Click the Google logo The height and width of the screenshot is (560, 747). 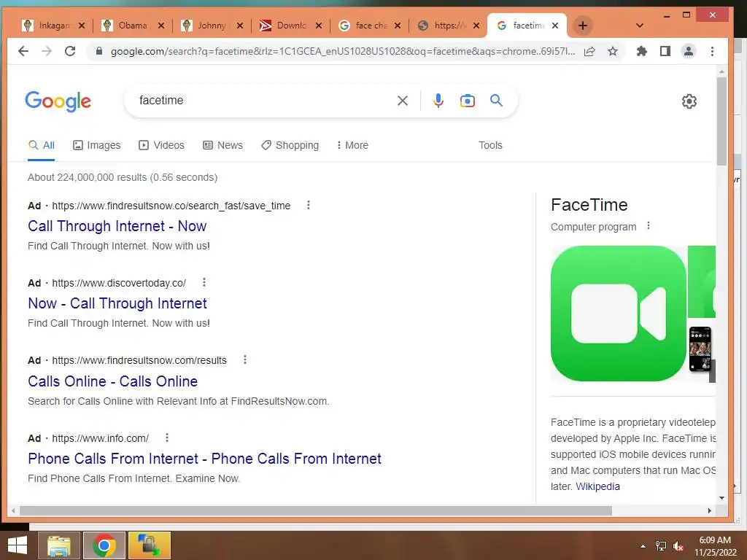click(58, 101)
